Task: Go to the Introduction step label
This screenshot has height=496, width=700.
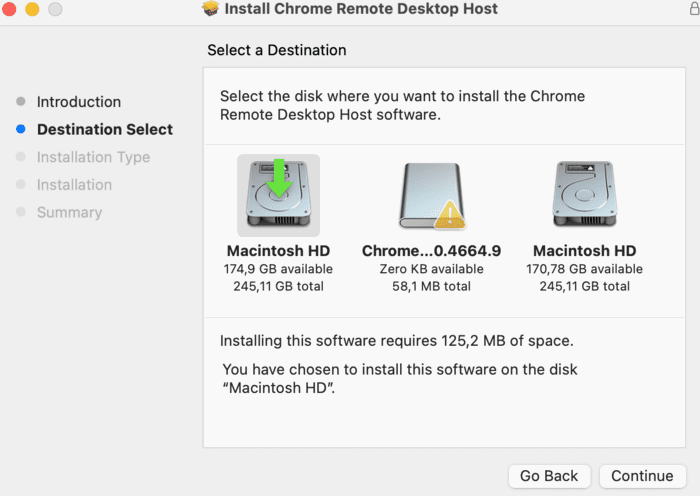Action: pos(79,102)
